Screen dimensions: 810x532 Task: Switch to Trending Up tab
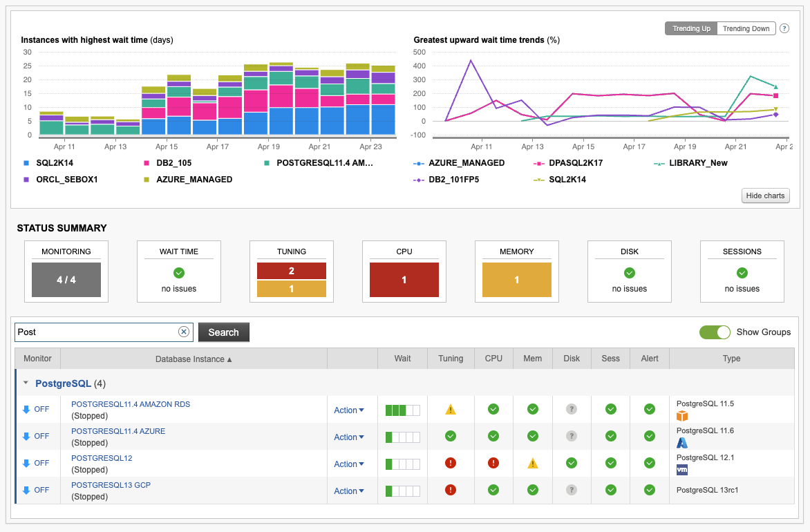click(691, 28)
